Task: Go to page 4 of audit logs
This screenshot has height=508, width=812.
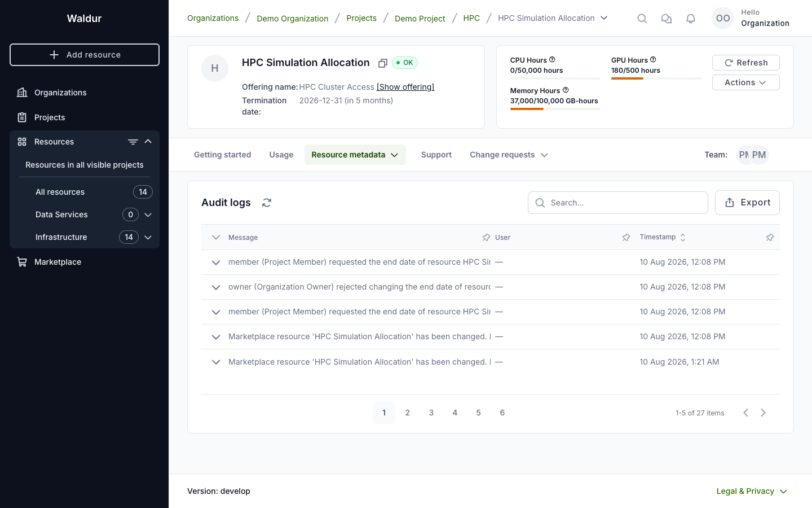Action: click(455, 413)
